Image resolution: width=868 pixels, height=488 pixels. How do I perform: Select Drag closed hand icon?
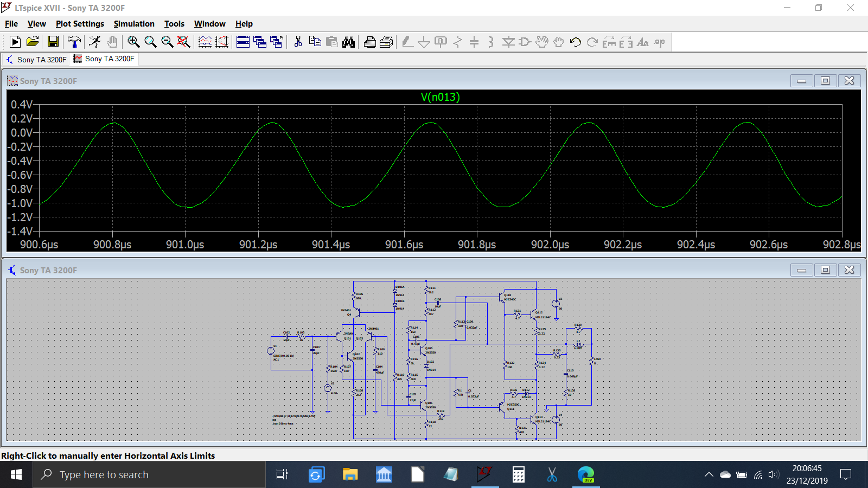pos(559,42)
